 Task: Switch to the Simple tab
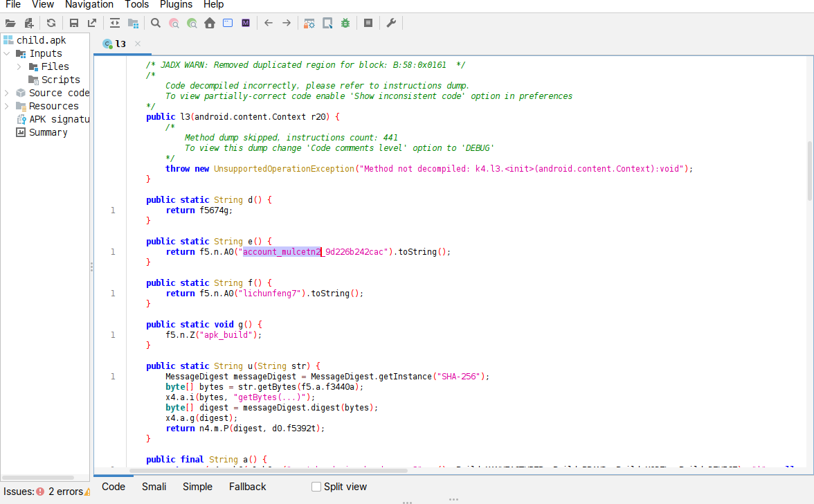pyautogui.click(x=197, y=487)
